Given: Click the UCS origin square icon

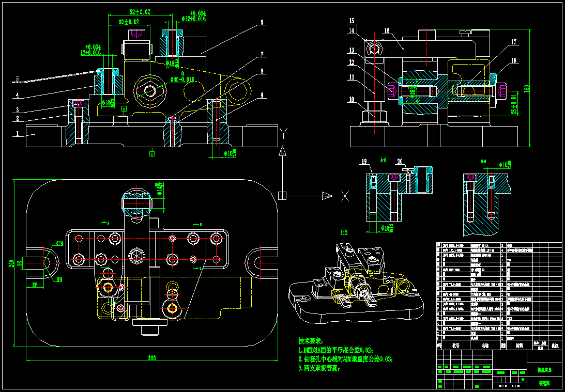Looking at the screenshot, I should pyautogui.click(x=282, y=195).
